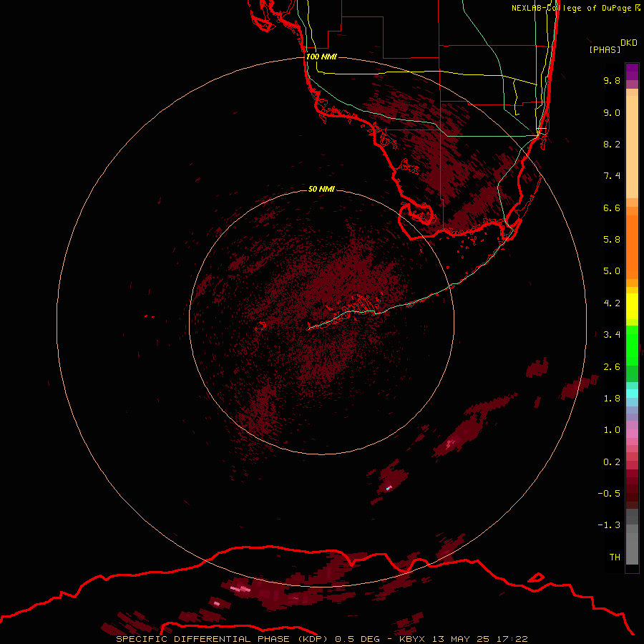Click the 6.6 value on the color scale
This screenshot has height=644, width=644.
pos(612,208)
